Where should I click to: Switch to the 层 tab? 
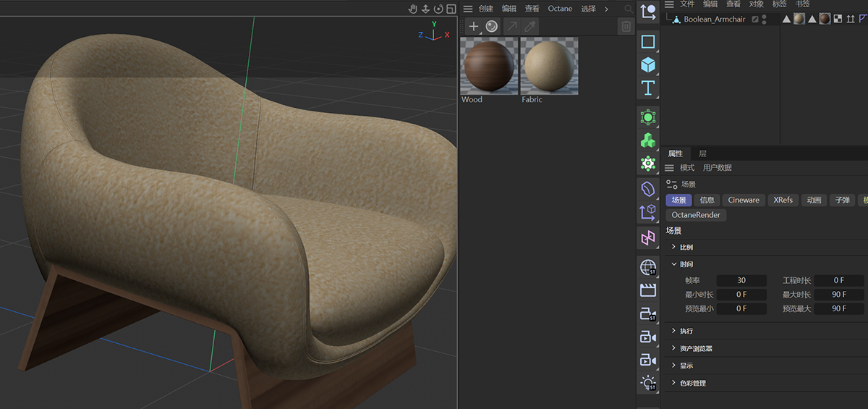[702, 153]
